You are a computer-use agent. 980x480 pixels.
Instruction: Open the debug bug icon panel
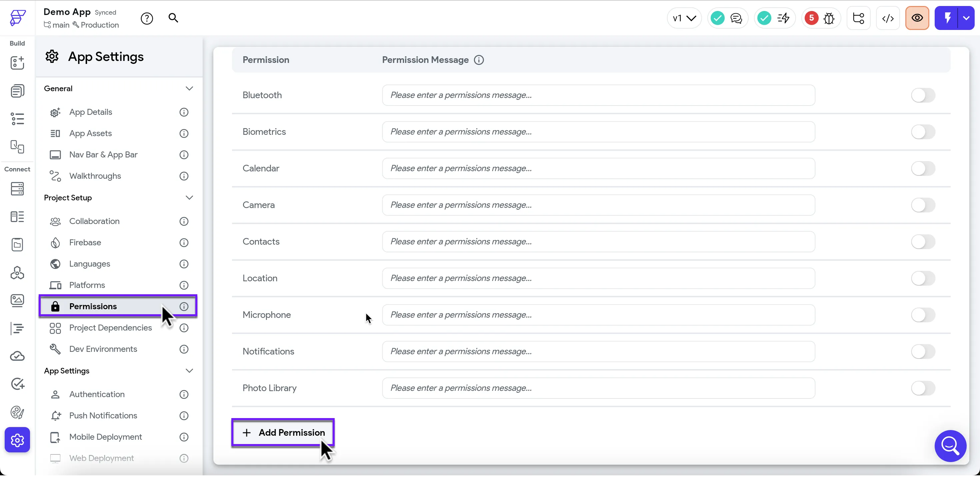pyautogui.click(x=829, y=18)
